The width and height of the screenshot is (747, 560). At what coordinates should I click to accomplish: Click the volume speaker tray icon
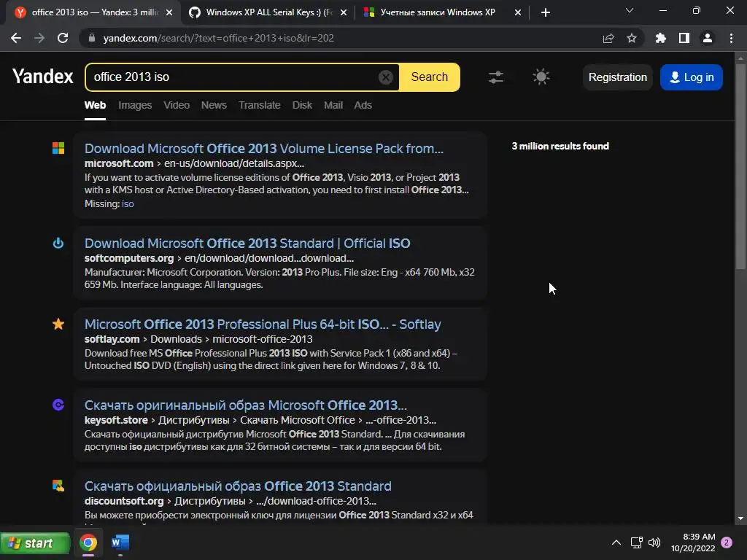[654, 542]
